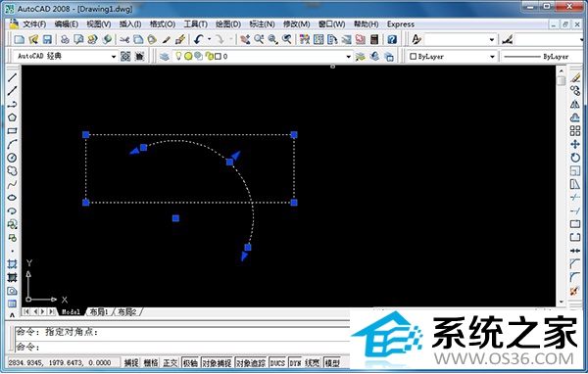Select the Revision Cloud tool
Screen dimensions: 588x374
point(12,171)
